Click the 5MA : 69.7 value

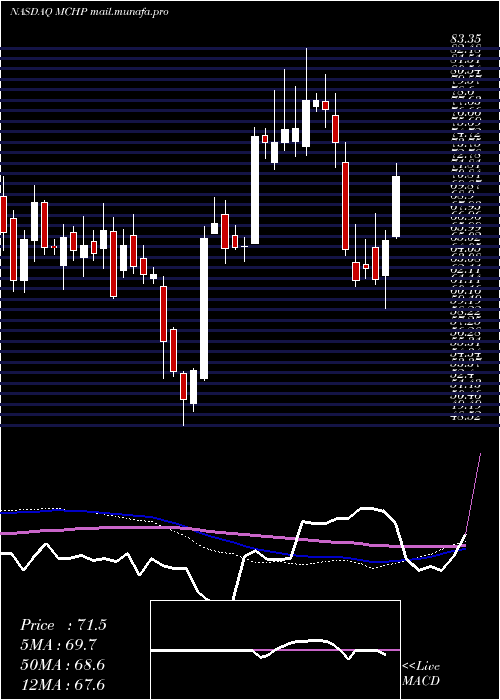click(x=58, y=644)
